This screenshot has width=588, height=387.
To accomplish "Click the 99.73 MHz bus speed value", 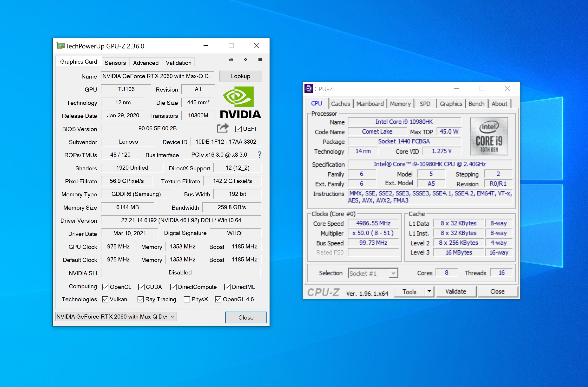I will click(x=373, y=243).
